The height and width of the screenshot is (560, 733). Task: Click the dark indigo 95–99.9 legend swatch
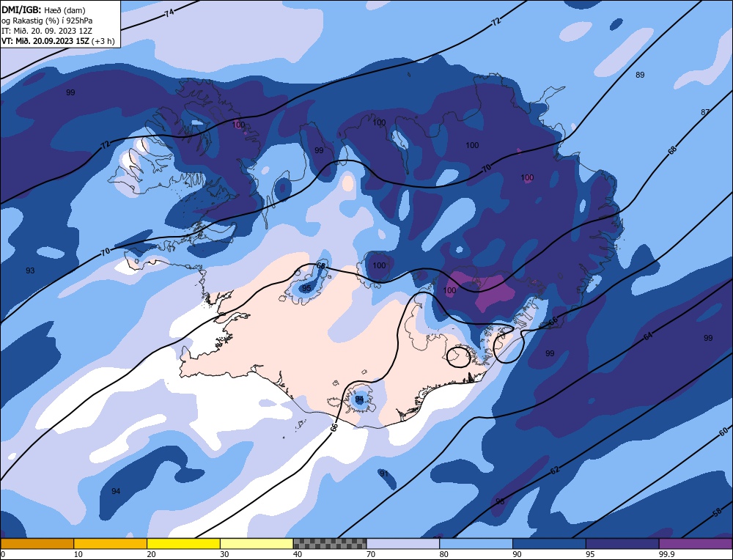[x=622, y=543]
